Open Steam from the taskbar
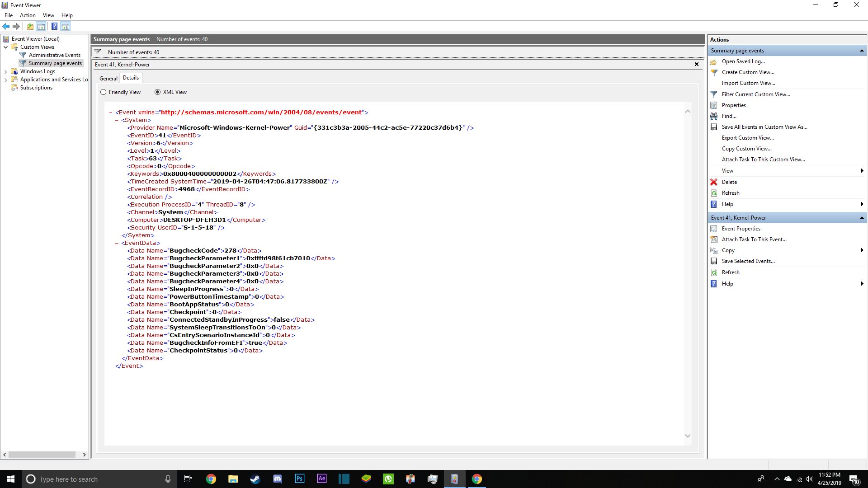This screenshot has height=488, width=868. 255,479
